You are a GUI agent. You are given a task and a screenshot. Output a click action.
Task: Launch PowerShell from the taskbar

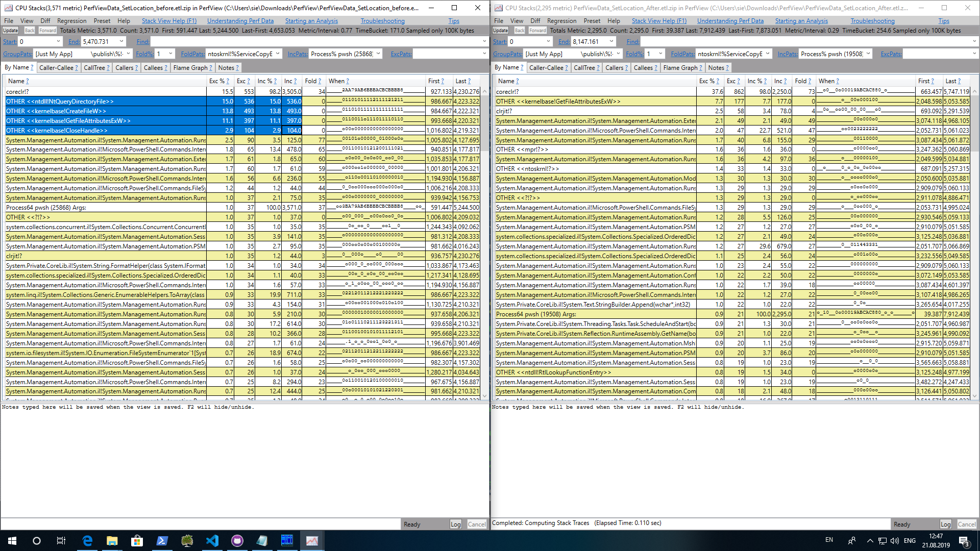pos(162,541)
